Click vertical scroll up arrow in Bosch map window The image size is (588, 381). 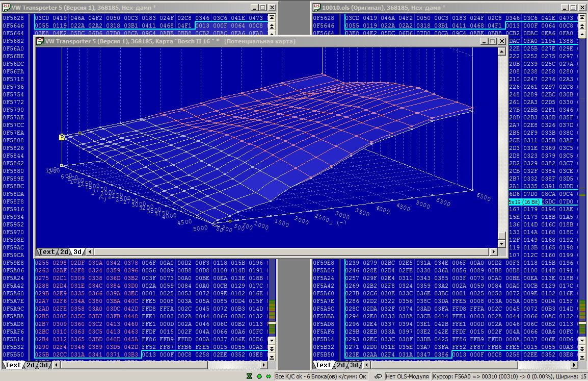(x=502, y=51)
